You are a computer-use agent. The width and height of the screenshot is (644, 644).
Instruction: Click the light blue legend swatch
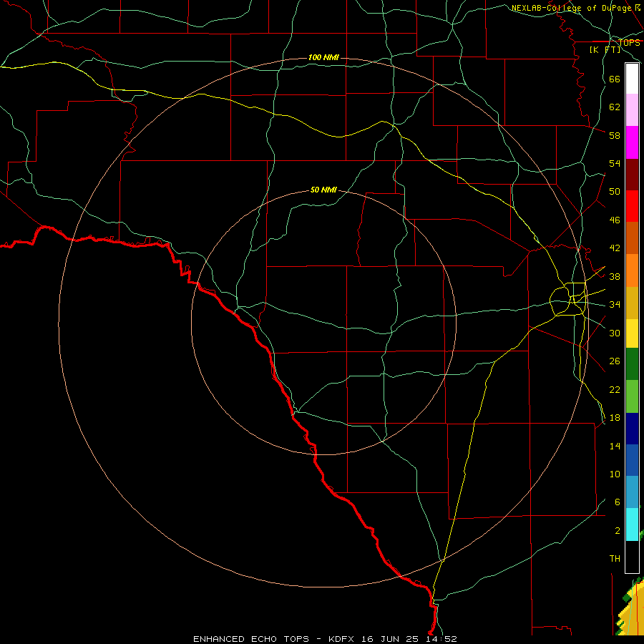click(632, 492)
